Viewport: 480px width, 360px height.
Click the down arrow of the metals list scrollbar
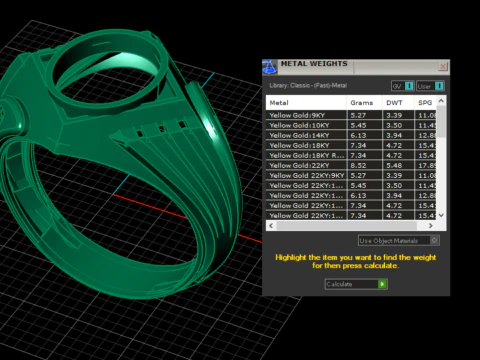pyautogui.click(x=441, y=215)
